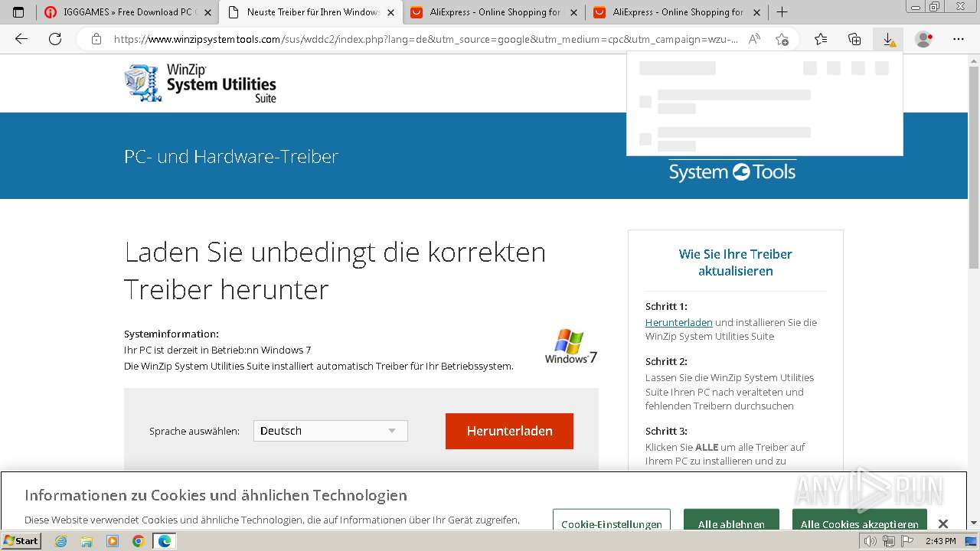Toggle the Downloads panel icon

pos(888,39)
